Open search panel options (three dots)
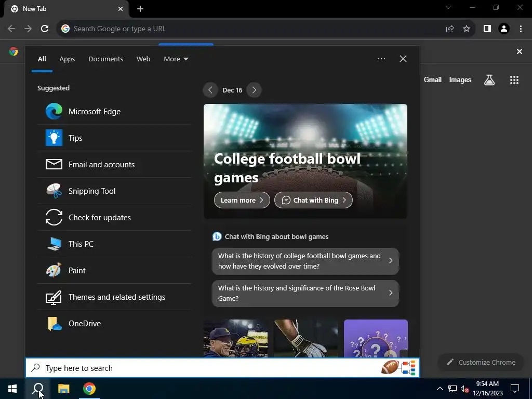 [x=381, y=59]
